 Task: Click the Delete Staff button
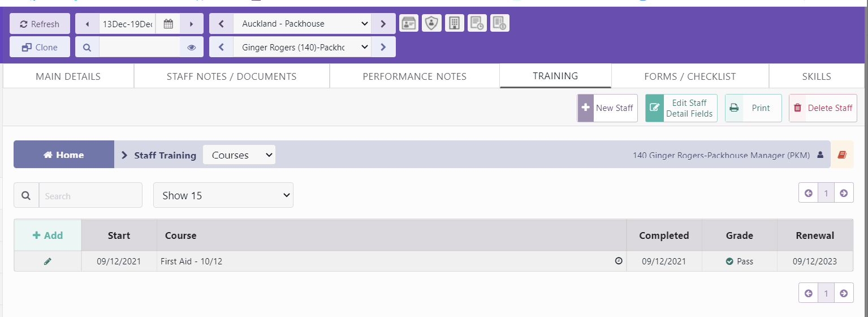(823, 108)
